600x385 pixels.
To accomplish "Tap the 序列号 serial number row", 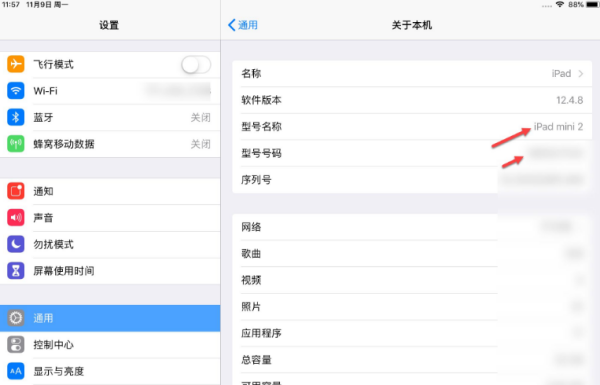I will (x=412, y=180).
